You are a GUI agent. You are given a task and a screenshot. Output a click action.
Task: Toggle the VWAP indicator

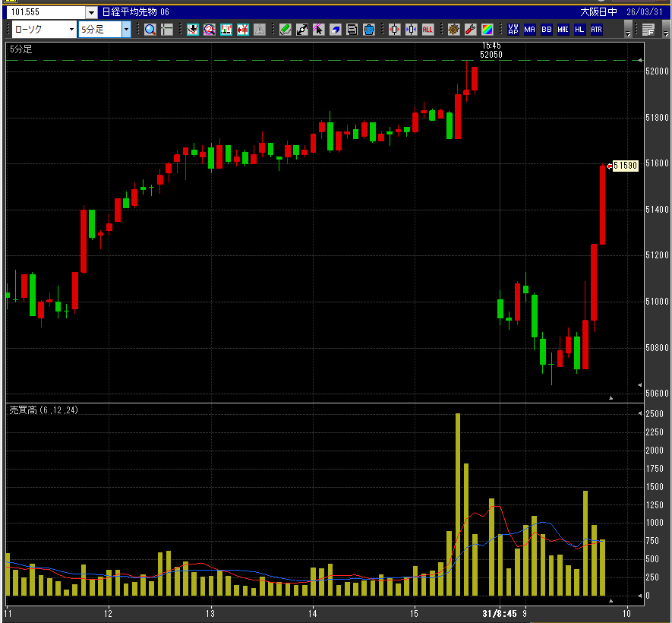click(x=513, y=30)
